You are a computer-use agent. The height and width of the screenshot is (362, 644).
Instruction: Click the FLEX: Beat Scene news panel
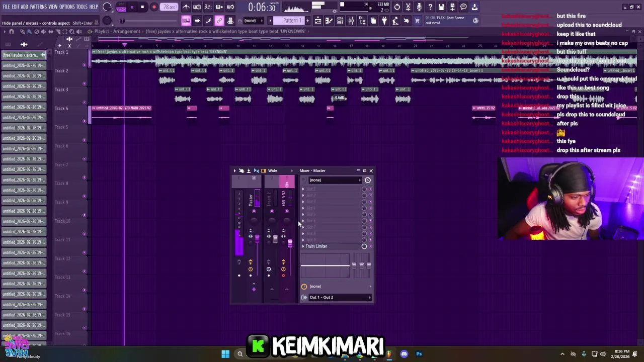(x=451, y=21)
